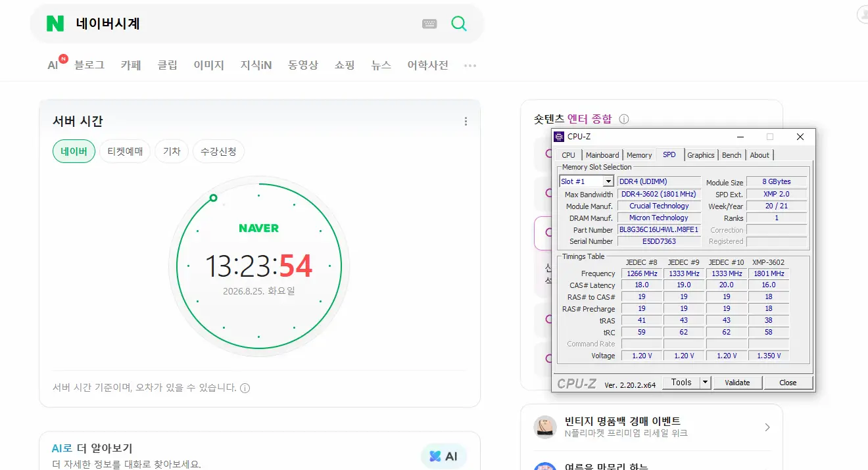Screen dimensions: 868x470
Task: Switch to the Memory tab in CPU-Z
Action: click(639, 155)
